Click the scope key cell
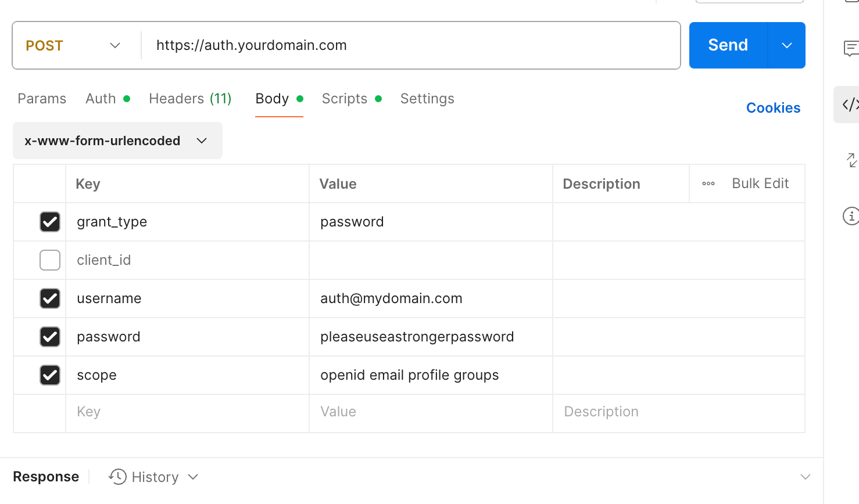 187,375
